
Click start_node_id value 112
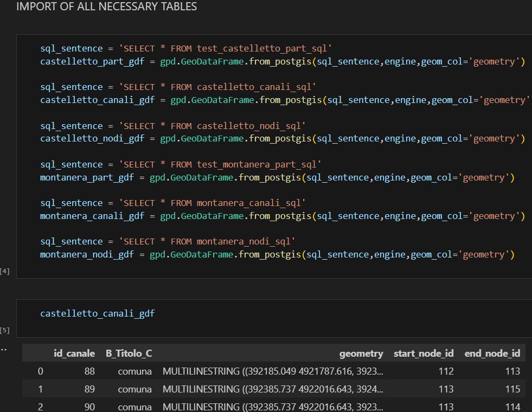pyautogui.click(x=446, y=371)
